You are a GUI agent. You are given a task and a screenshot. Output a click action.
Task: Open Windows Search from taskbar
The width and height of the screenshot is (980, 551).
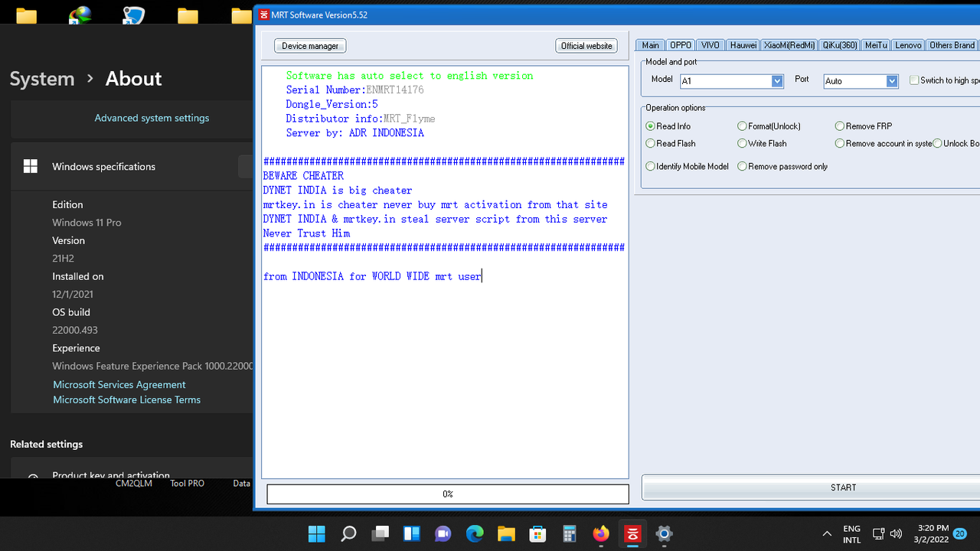coord(348,533)
